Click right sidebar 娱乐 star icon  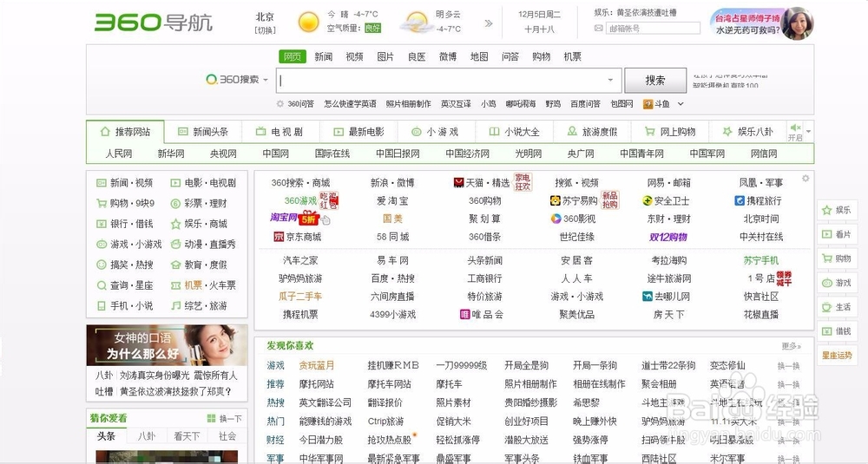click(x=827, y=210)
